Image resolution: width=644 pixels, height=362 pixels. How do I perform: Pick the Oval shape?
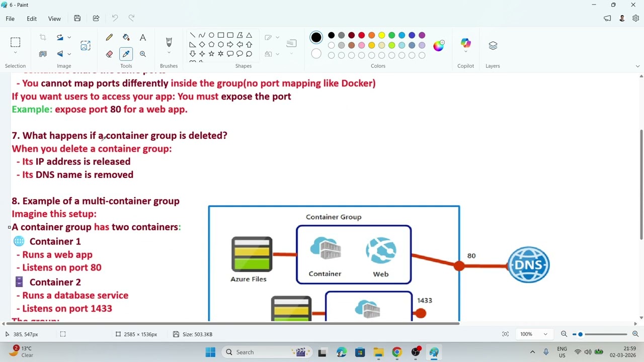coord(211,35)
